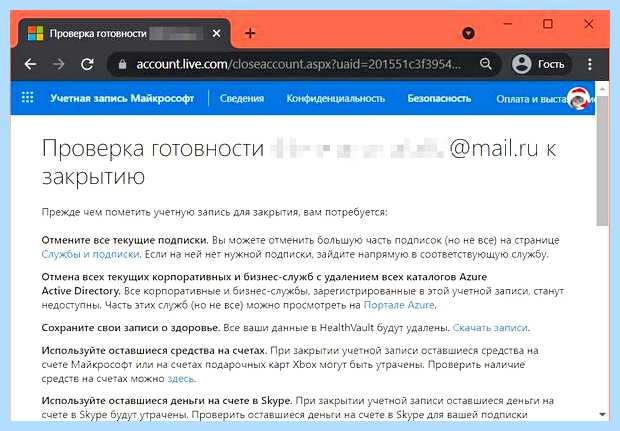Screen dimensions: 620x431
Task: Click the здесь link about account funds
Action: tap(181, 378)
